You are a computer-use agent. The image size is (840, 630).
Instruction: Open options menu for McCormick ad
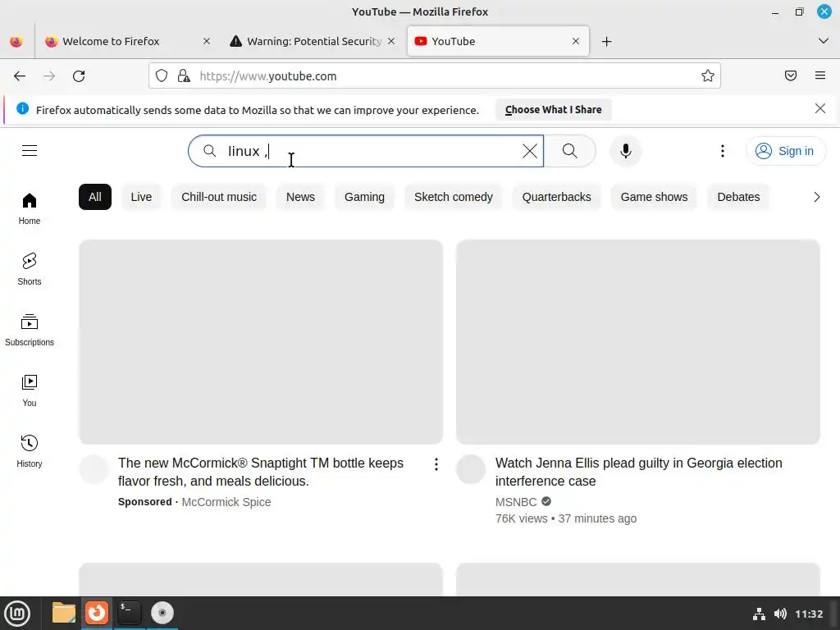pyautogui.click(x=436, y=464)
